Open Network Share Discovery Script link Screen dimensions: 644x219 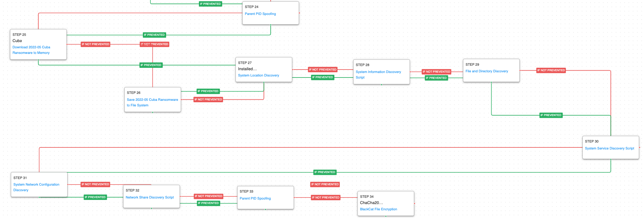pyautogui.click(x=149, y=197)
